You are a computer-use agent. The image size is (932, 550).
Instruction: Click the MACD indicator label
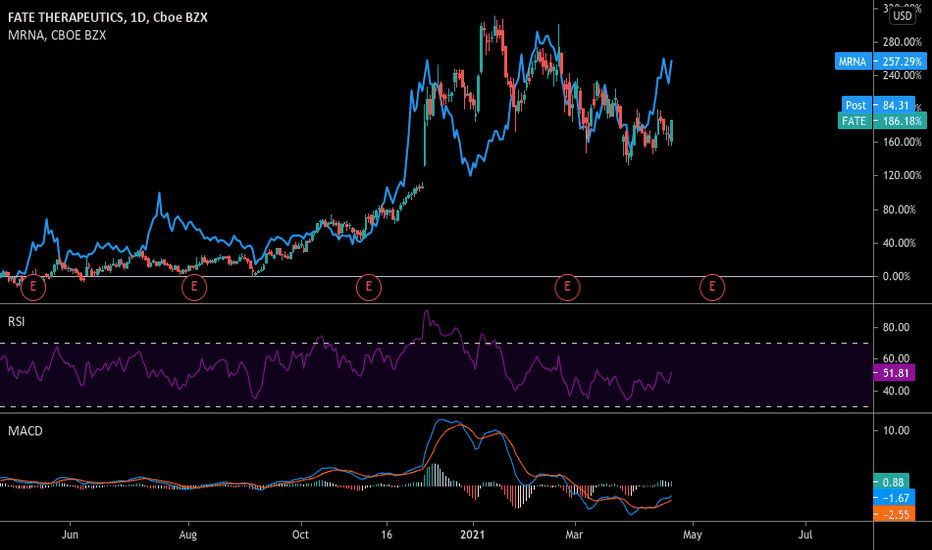[x=25, y=431]
